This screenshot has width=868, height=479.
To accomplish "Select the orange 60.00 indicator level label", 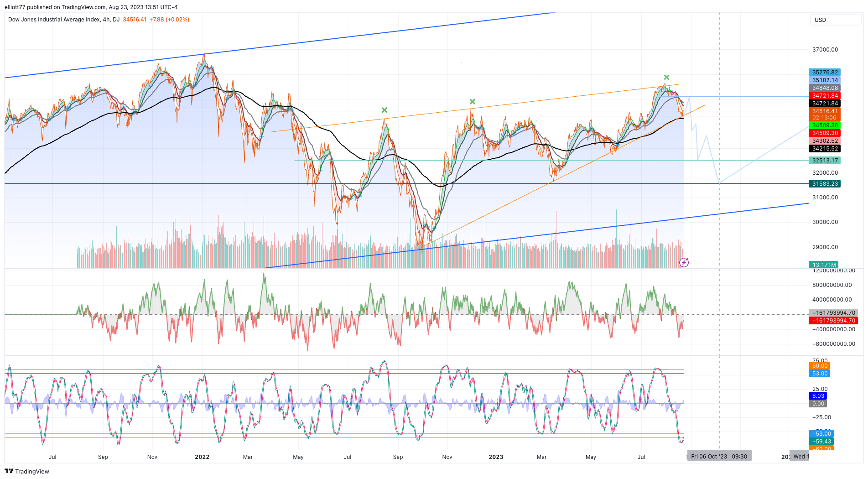I will pos(819,366).
